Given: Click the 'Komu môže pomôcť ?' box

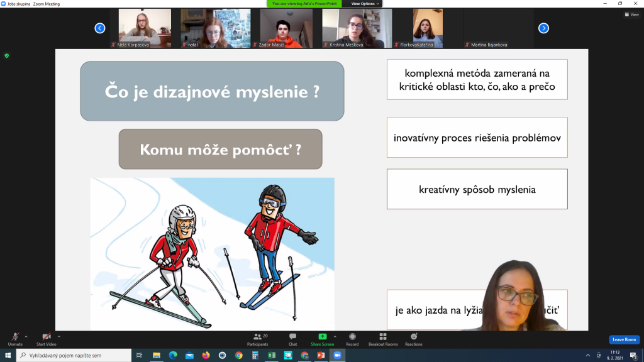Looking at the screenshot, I should (x=221, y=149).
